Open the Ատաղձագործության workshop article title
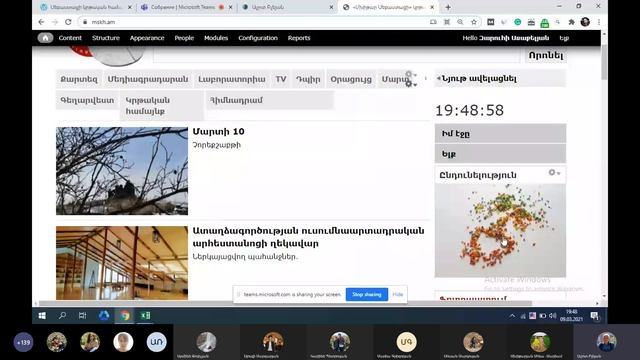The height and width of the screenshot is (360, 640). point(308,237)
